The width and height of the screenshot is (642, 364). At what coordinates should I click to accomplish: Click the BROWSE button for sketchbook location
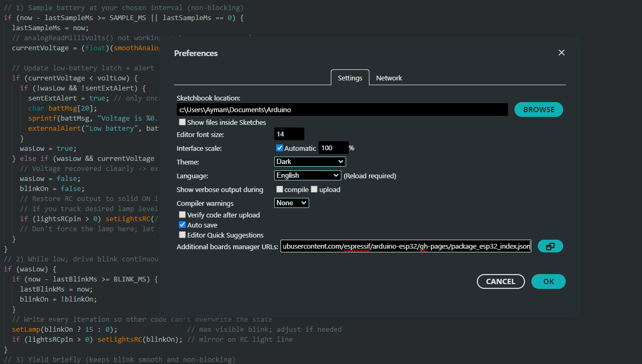pos(539,110)
